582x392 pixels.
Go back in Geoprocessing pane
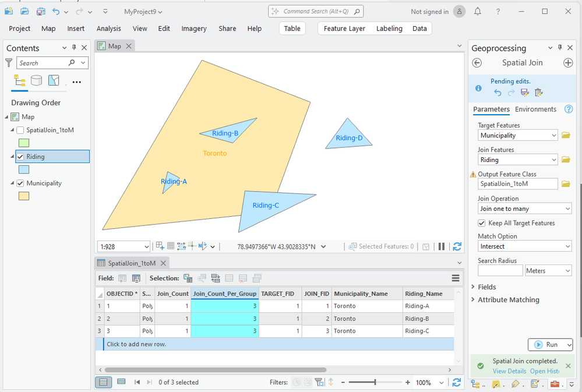click(477, 63)
